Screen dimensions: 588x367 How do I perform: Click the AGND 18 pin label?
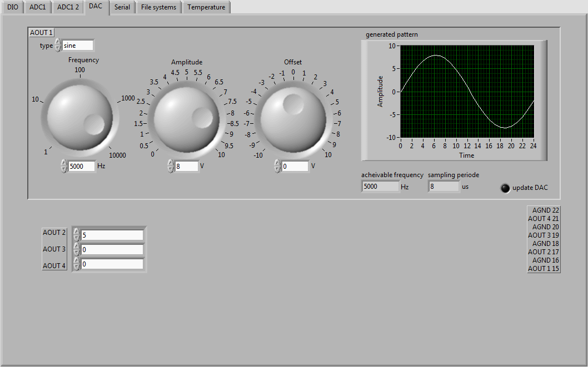click(546, 243)
